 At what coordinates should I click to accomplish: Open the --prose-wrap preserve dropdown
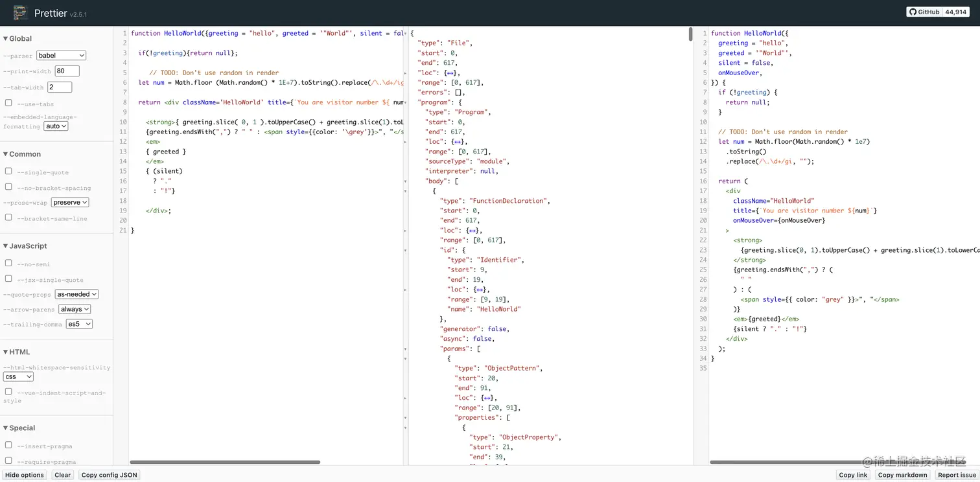70,202
